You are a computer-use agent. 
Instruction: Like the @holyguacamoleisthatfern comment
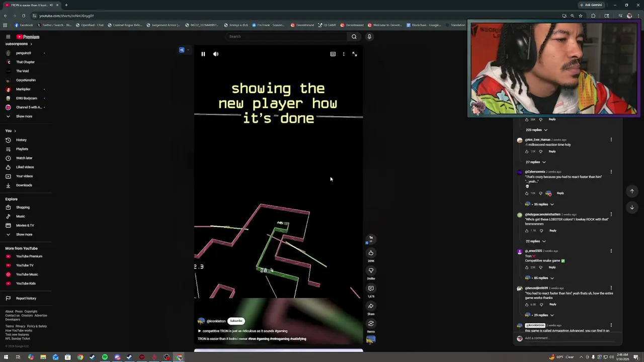click(x=527, y=231)
